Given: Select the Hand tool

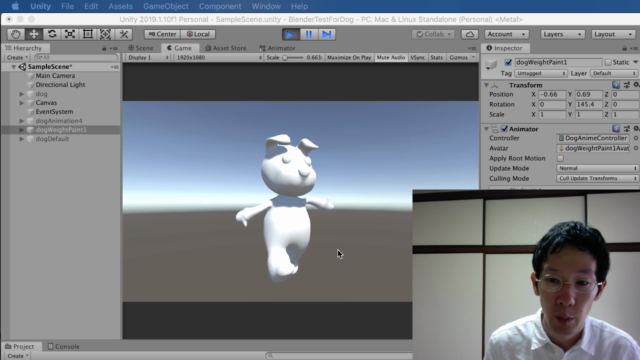Looking at the screenshot, I should [16, 34].
